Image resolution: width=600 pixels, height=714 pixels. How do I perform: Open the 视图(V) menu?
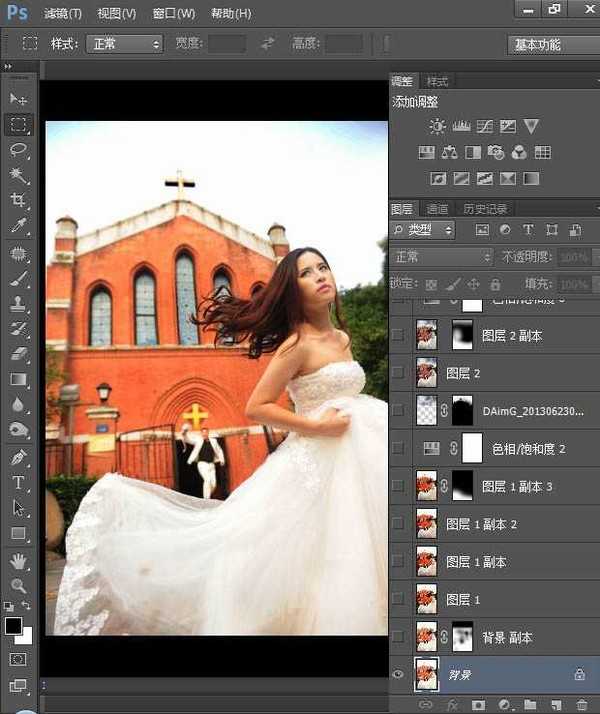[x=117, y=14]
